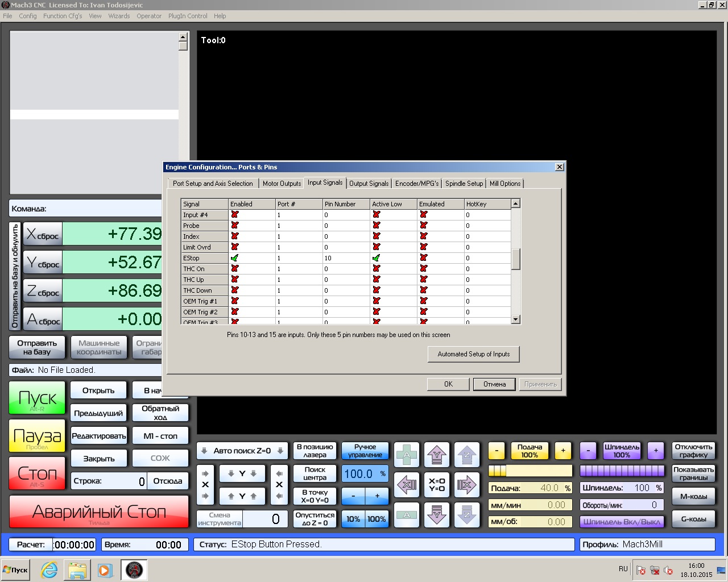Click OK in Ports & Pins dialog
Screen dimensions: 728x582
pos(448,384)
